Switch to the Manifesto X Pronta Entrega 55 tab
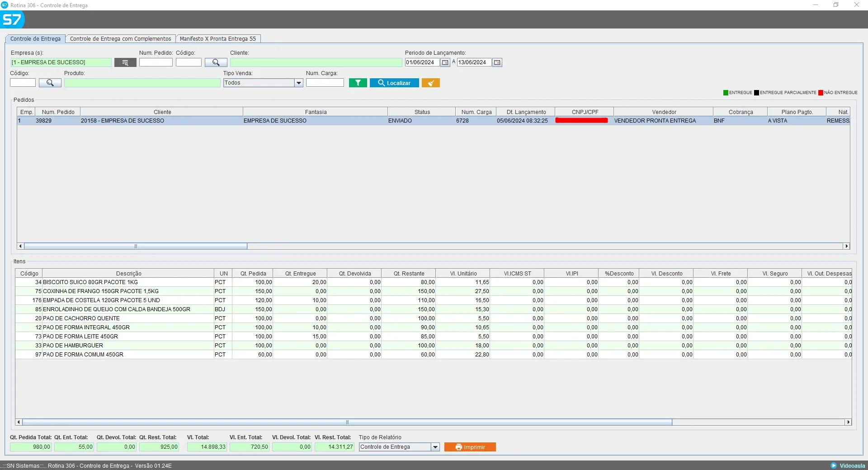 tap(218, 38)
